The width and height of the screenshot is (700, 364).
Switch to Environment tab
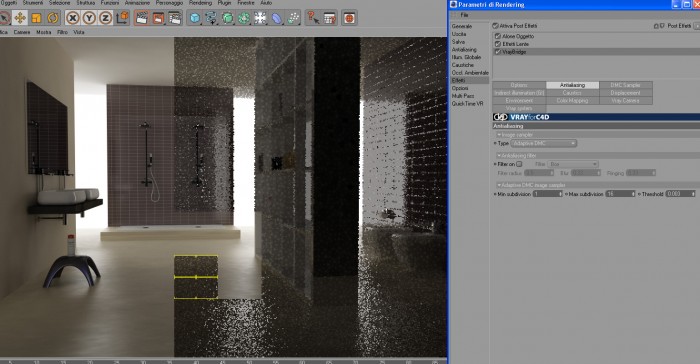coord(519,100)
